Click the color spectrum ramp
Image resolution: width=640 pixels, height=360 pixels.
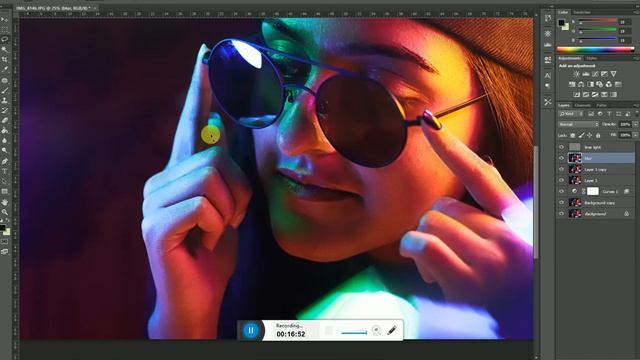click(596, 50)
